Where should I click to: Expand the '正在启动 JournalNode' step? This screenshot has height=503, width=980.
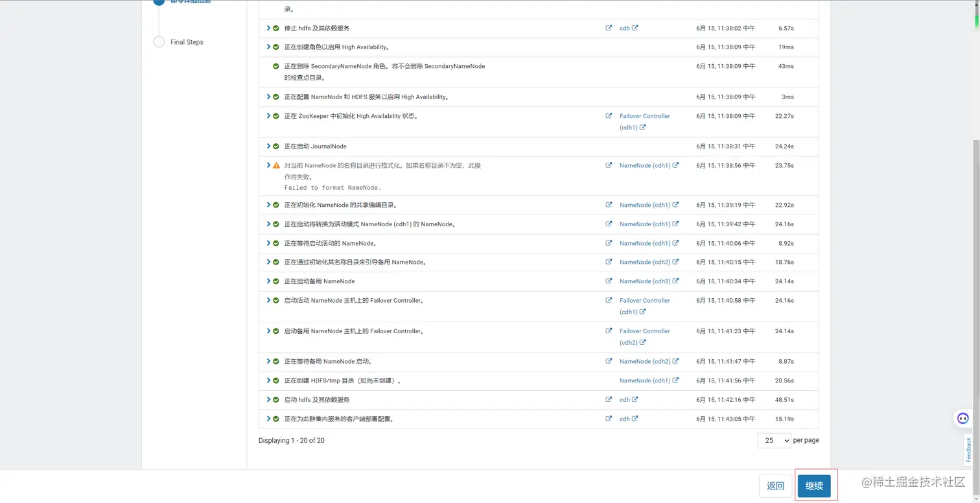tap(268, 146)
